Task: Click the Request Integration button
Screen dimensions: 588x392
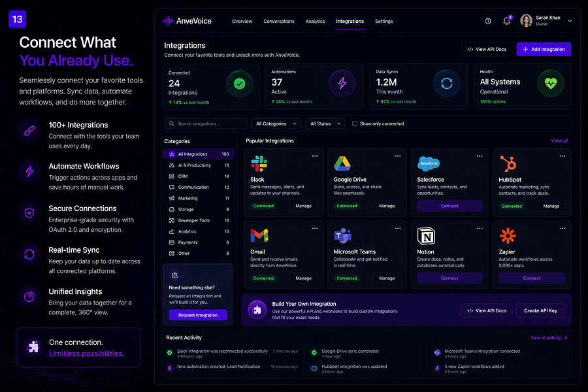Action: [x=197, y=315]
